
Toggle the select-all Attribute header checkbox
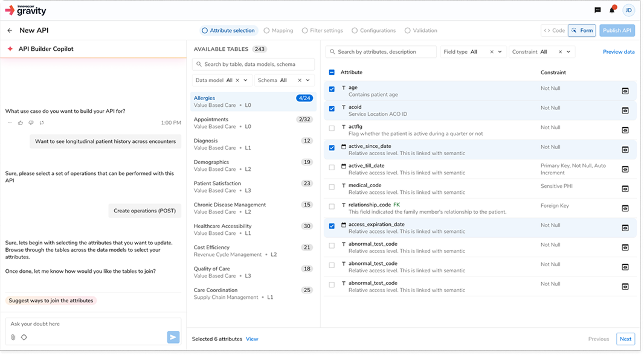click(332, 72)
